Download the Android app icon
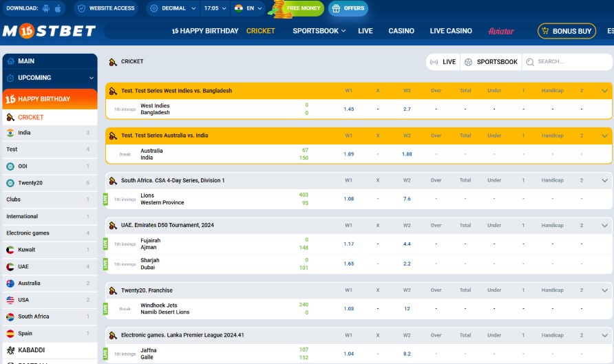Viewport: 614px width, 364px height. pos(46,8)
